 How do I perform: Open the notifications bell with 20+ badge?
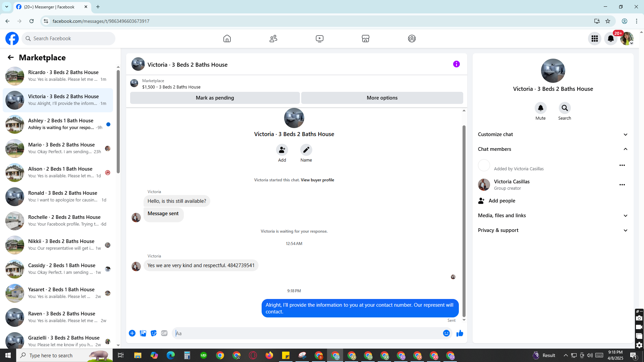[x=610, y=39]
